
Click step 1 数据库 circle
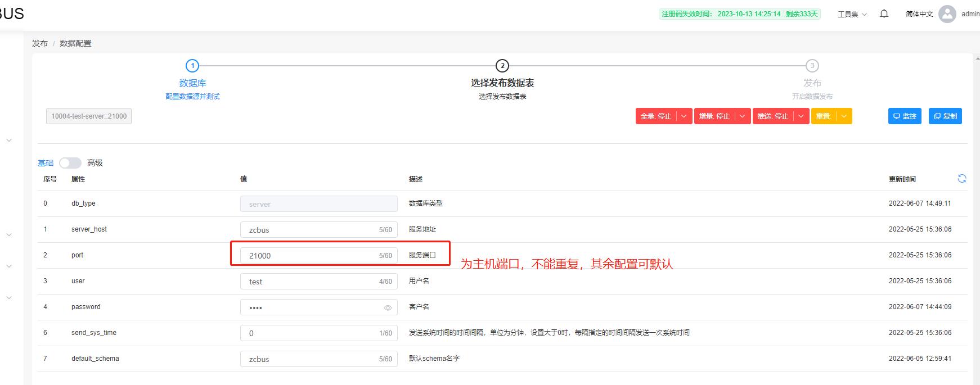[192, 66]
